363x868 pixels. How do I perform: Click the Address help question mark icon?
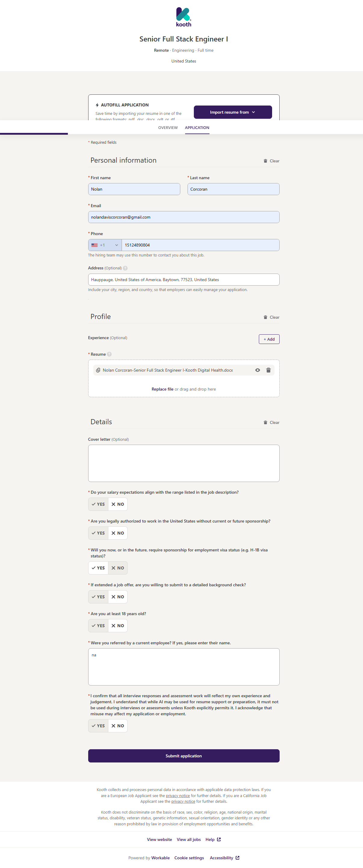point(125,268)
